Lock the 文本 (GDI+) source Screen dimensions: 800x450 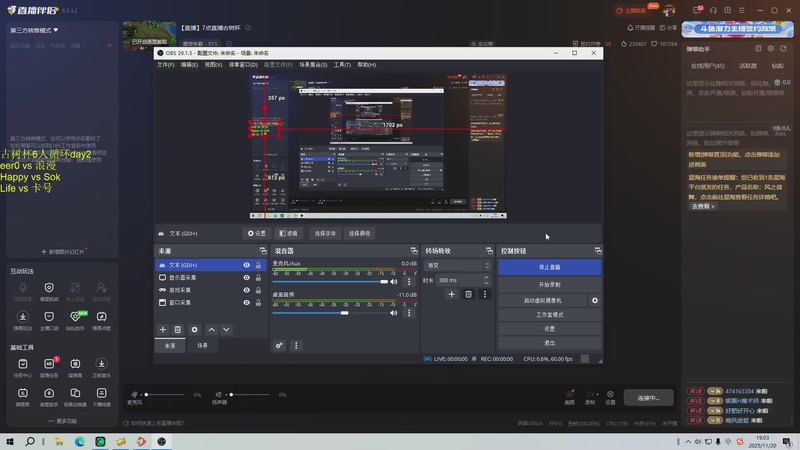tap(258, 265)
